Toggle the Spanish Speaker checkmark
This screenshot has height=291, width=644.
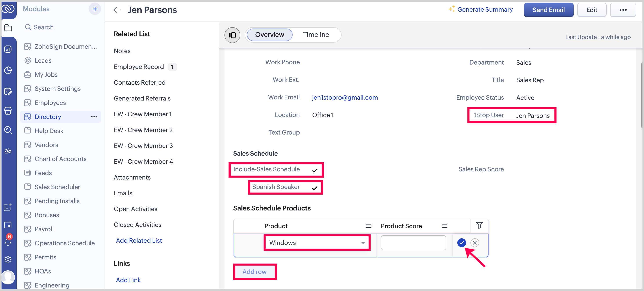(x=315, y=188)
